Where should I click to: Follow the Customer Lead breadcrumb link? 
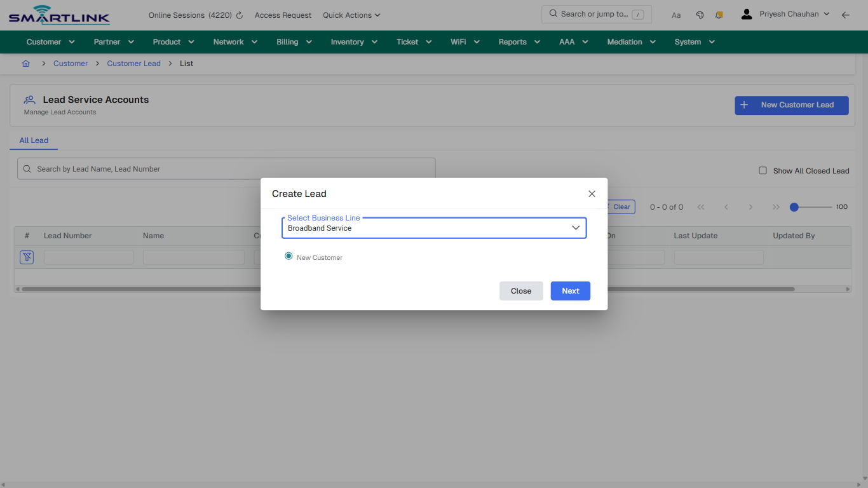point(133,63)
